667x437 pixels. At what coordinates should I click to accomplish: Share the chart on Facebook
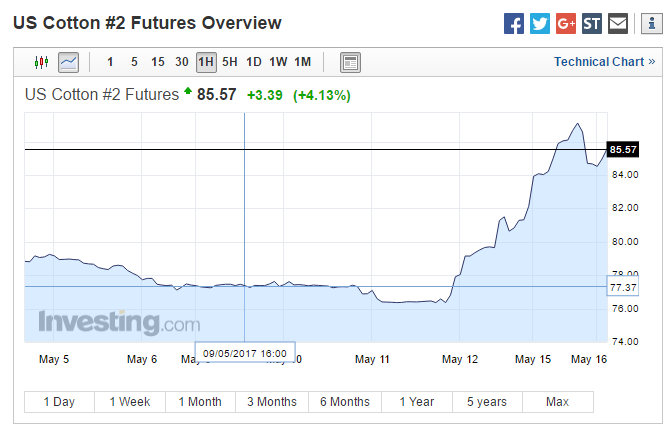pyautogui.click(x=514, y=23)
